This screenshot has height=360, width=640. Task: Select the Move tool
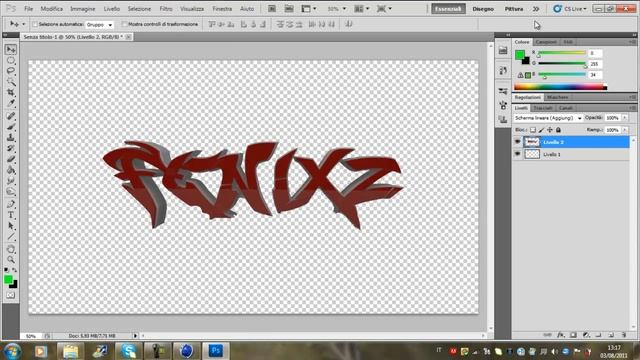point(11,49)
